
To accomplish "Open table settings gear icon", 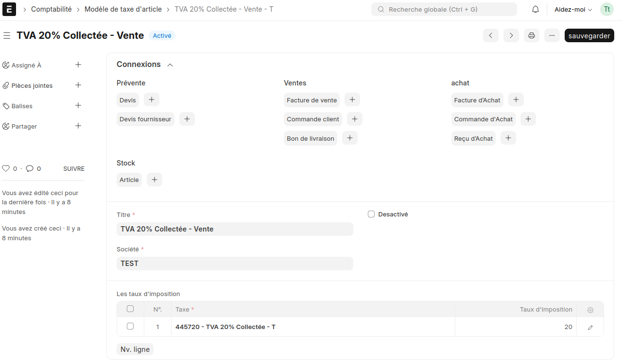I will [x=590, y=310].
